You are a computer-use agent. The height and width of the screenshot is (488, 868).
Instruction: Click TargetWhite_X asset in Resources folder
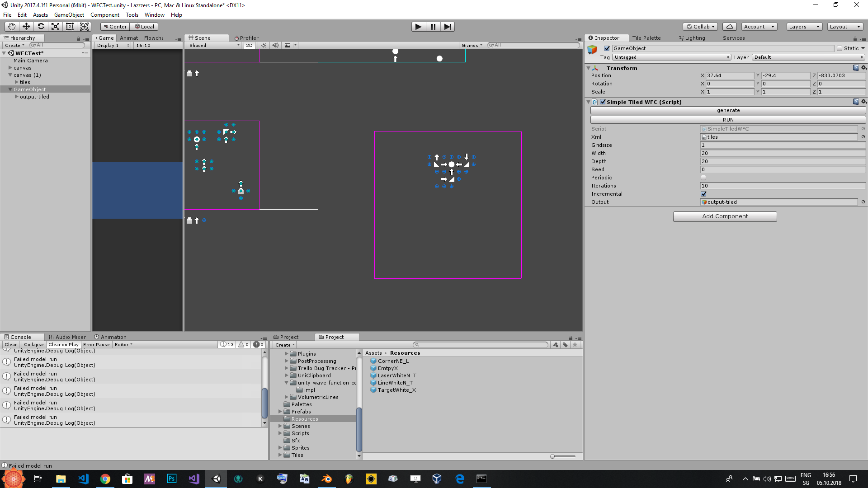tap(396, 389)
